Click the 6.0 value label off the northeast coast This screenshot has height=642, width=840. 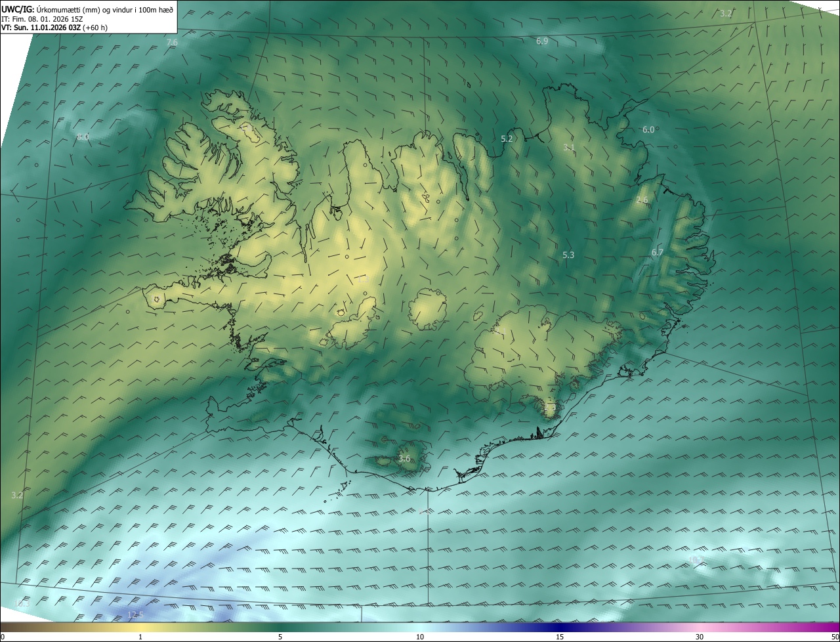[x=648, y=130]
